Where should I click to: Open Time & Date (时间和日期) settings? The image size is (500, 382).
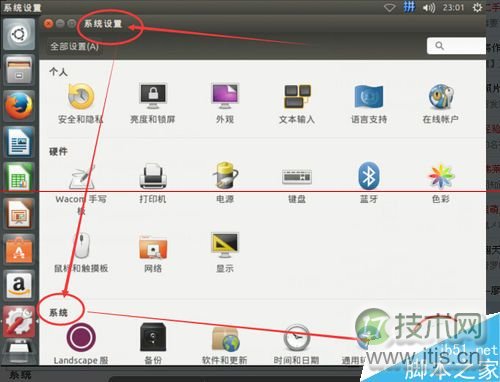point(297,344)
